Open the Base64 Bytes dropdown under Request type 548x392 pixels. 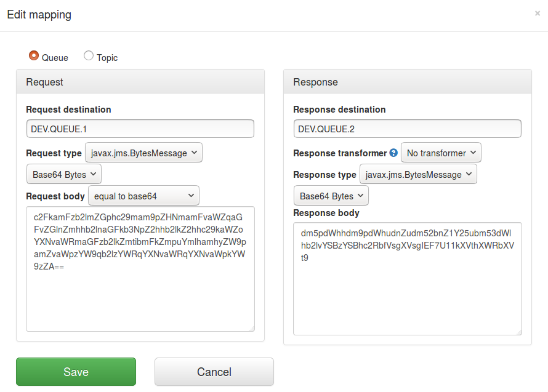point(63,174)
